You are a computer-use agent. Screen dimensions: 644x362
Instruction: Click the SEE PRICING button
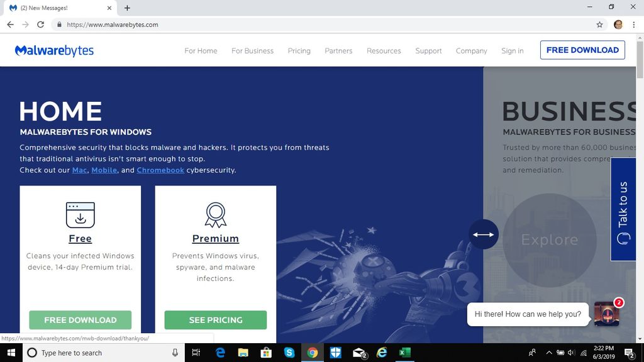216,320
